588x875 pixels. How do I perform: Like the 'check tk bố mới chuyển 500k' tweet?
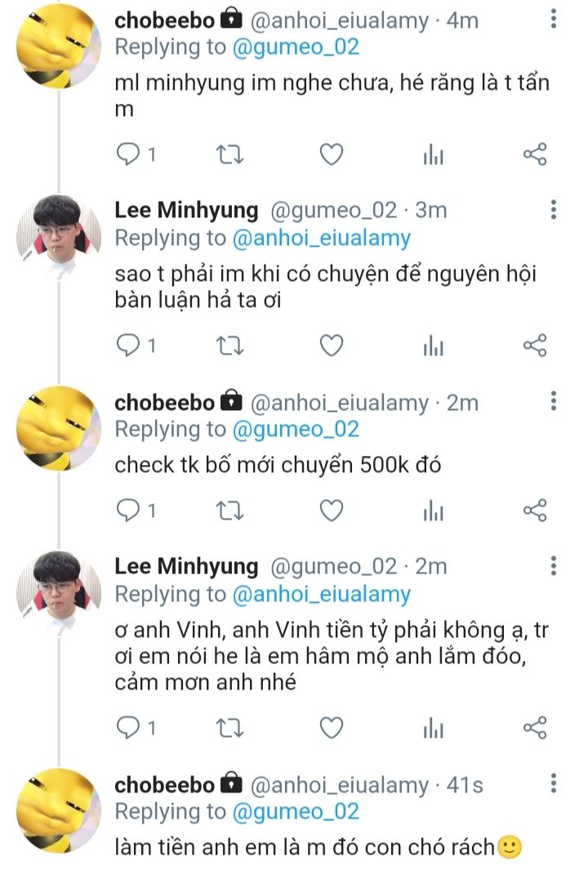coord(331,511)
